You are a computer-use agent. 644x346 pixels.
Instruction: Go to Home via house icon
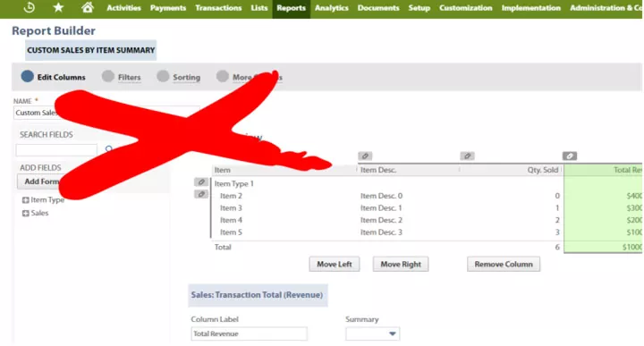coord(87,7)
